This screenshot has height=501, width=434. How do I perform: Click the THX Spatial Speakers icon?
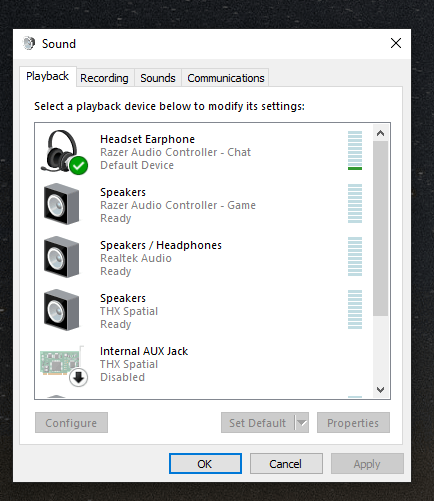(62, 310)
